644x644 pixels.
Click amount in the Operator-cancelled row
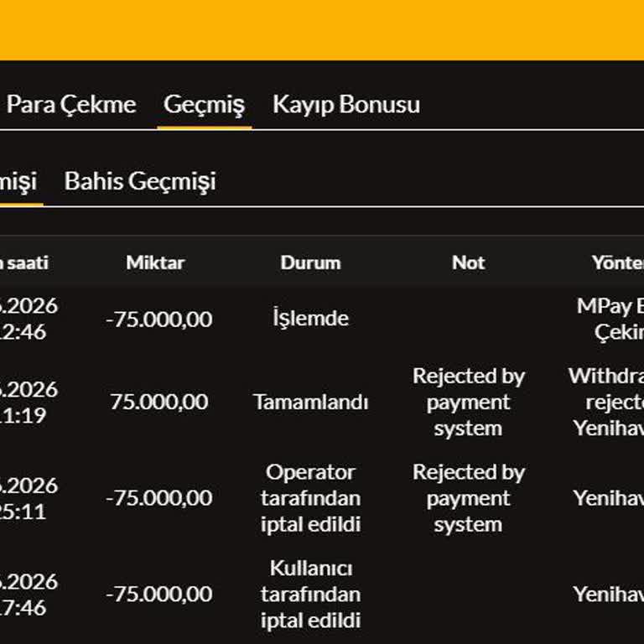click(x=159, y=498)
